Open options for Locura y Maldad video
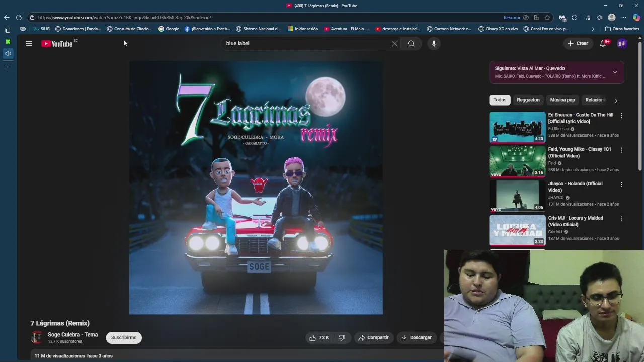Screen dimensions: 644x362 [x=621, y=219]
